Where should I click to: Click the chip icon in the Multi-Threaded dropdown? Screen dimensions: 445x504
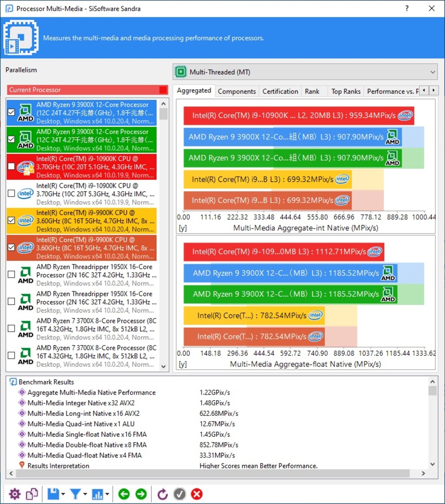coord(180,72)
